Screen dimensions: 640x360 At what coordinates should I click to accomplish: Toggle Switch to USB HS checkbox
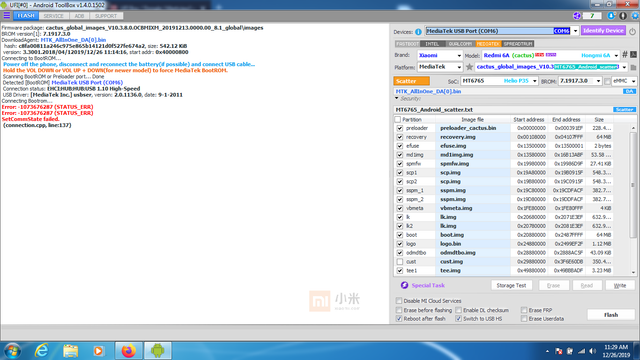[x=458, y=319]
